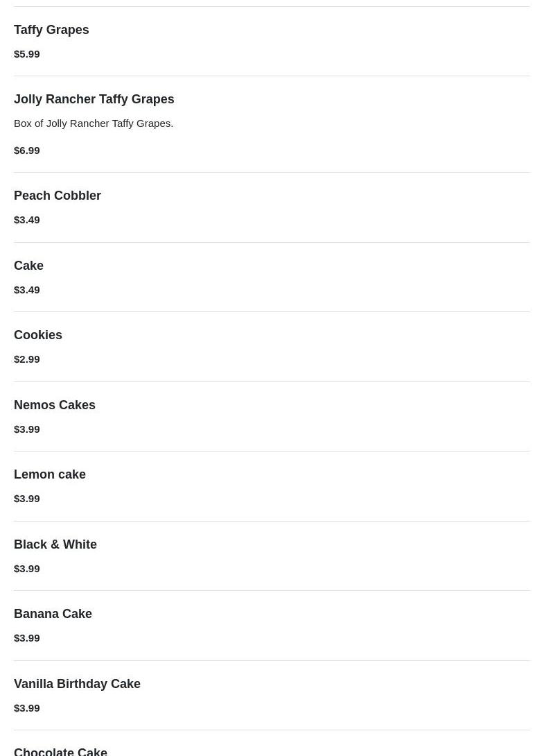Click the price under Vanilla Birthday Cake
The height and width of the screenshot is (756, 544).
click(x=27, y=708)
